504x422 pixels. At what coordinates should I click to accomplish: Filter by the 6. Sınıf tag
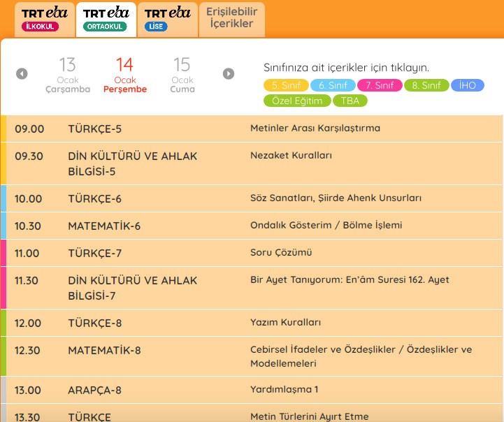point(333,86)
